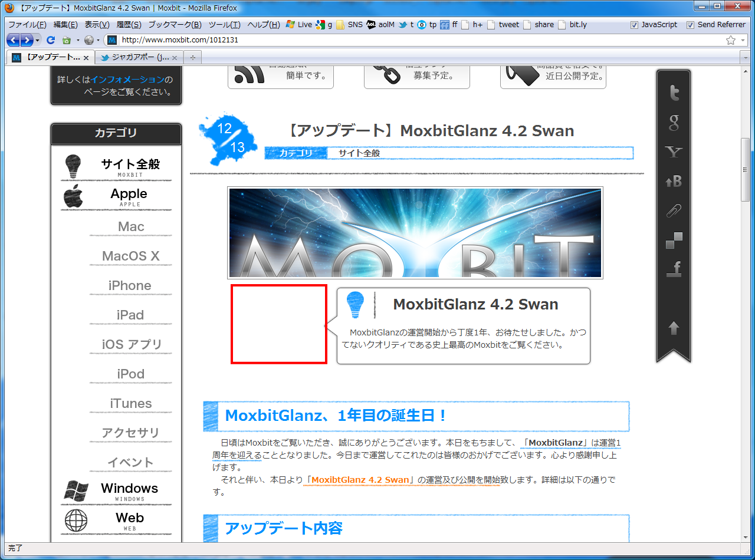This screenshot has height=560, width=755.
Task: Open the MacOS X subcategory link
Action: tap(131, 256)
